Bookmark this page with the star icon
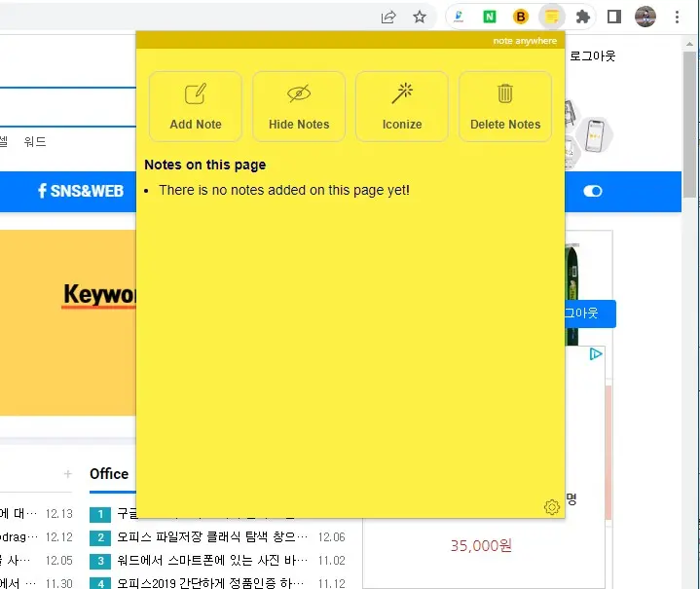Image resolution: width=700 pixels, height=589 pixels. pyautogui.click(x=420, y=17)
